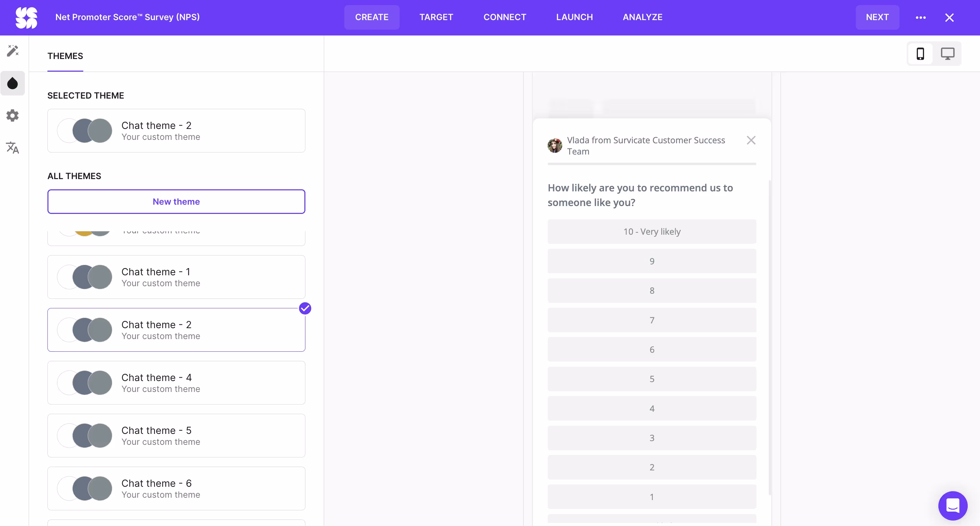Go to the ANALYZE step
980x526 pixels.
pos(643,17)
